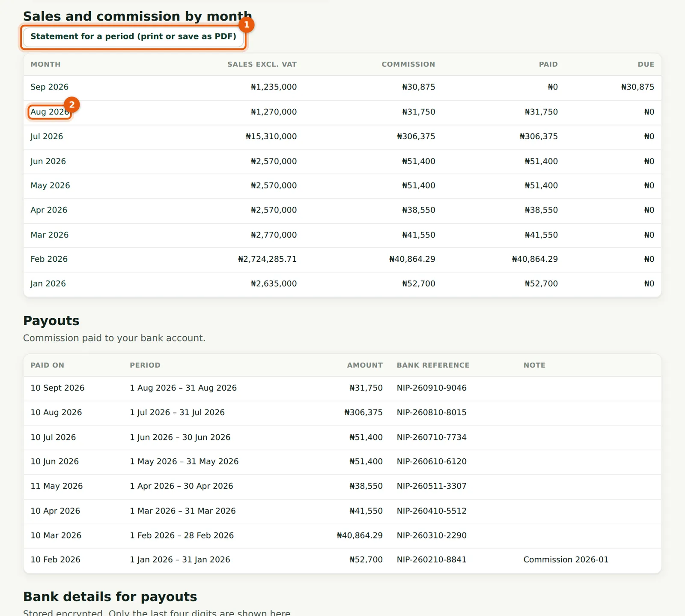The image size is (685, 616).
Task: Click the 10 Sept 2026 payout row
Action: pyautogui.click(x=342, y=389)
